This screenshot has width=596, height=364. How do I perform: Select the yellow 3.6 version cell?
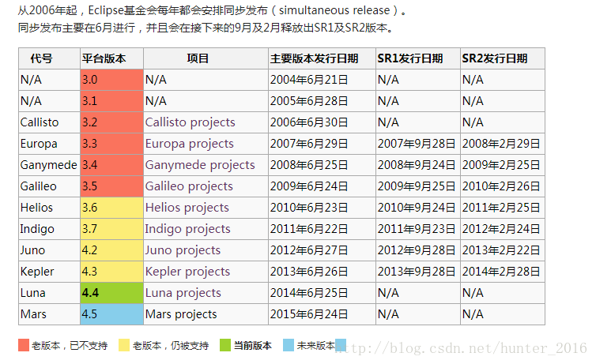111,207
